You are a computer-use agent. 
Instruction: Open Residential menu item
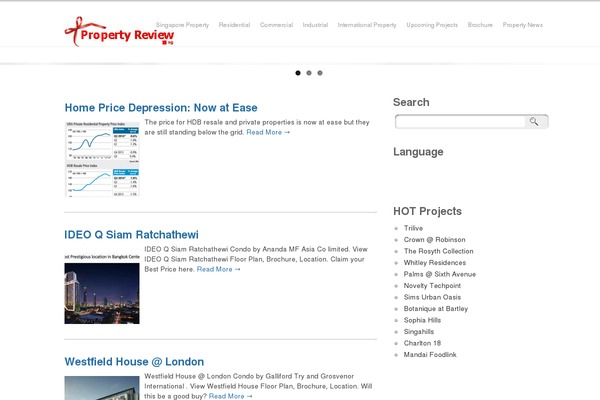[x=234, y=25]
